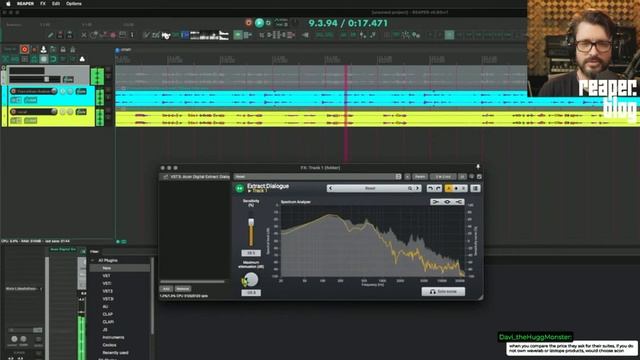Click the plus button beside the FX preset box

(x=407, y=177)
